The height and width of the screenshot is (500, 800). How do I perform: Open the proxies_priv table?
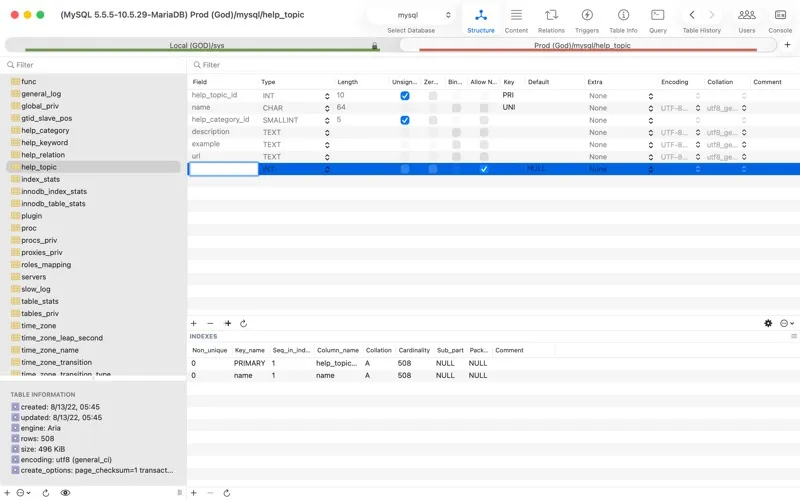tap(41, 253)
